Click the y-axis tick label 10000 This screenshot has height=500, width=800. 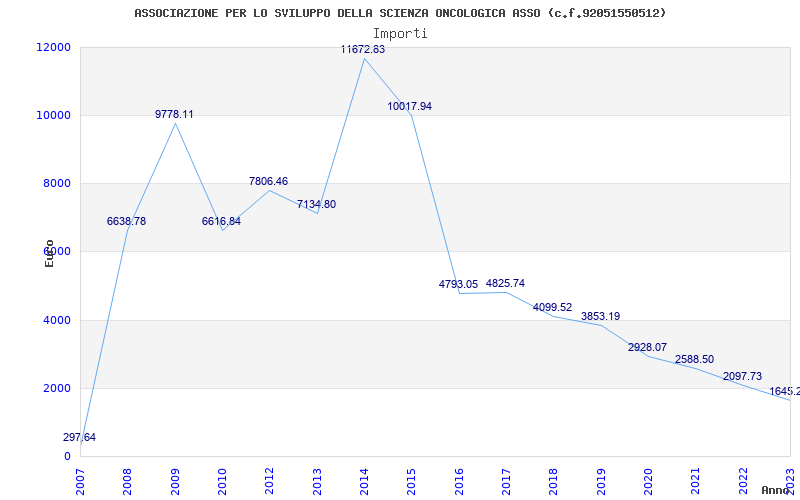tap(53, 115)
